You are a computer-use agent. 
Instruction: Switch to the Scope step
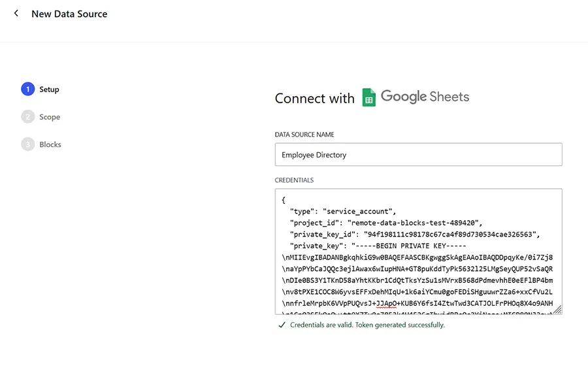coord(50,117)
